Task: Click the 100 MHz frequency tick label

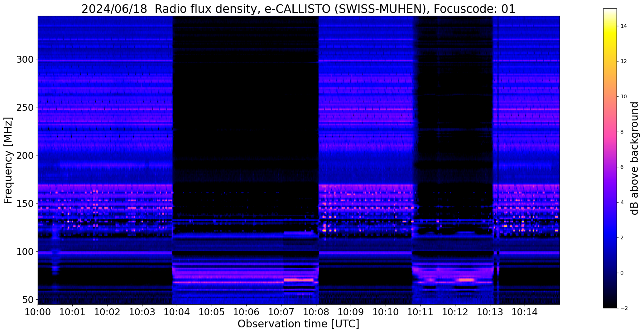Action: [25, 252]
